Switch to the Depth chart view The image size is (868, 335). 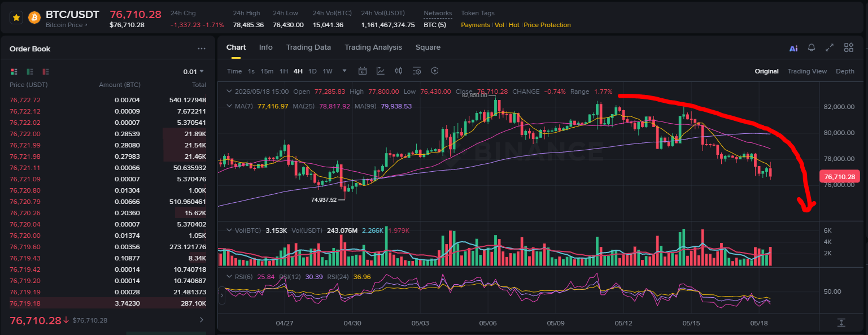click(845, 71)
